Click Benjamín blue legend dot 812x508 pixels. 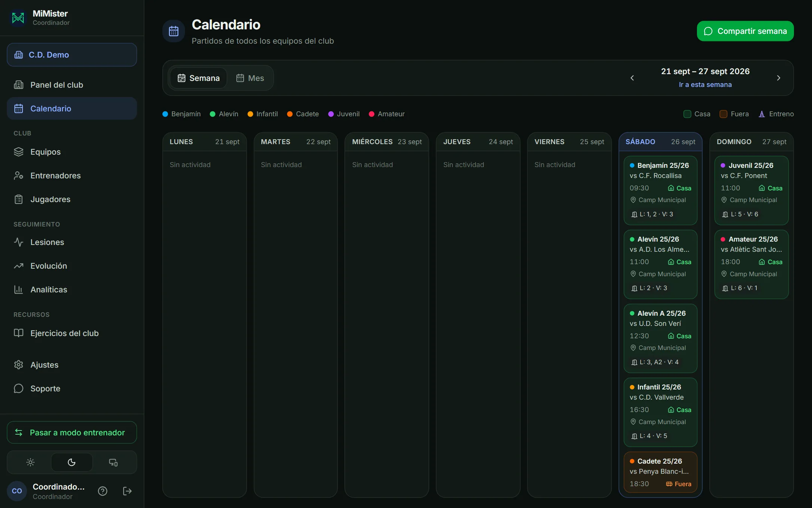[x=165, y=114]
